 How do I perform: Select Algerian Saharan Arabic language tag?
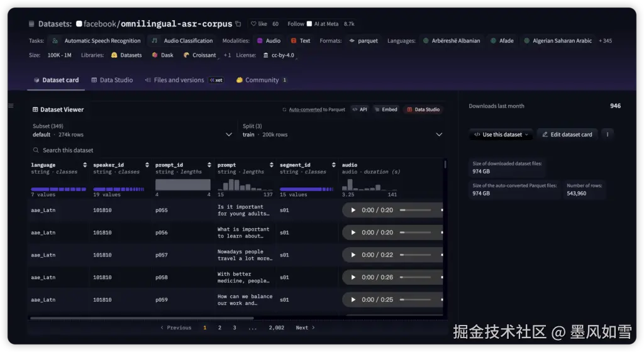[558, 41]
